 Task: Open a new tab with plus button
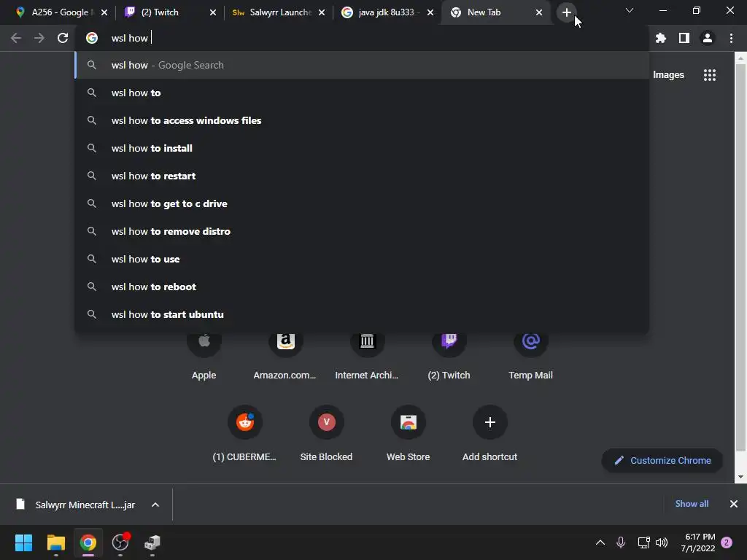[566, 12]
